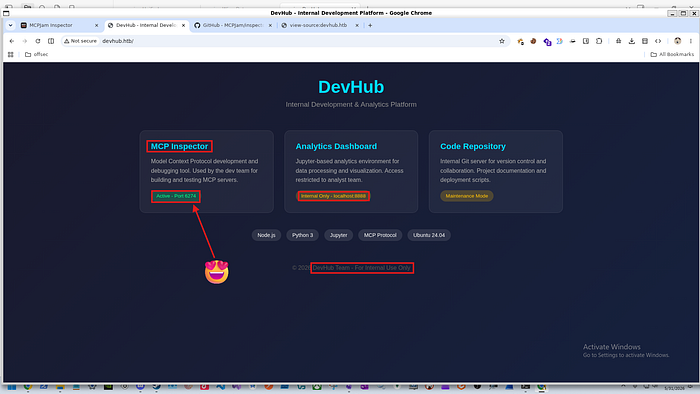Open the Apps grid in bookmarks bar
The image size is (700, 394).
click(11, 54)
